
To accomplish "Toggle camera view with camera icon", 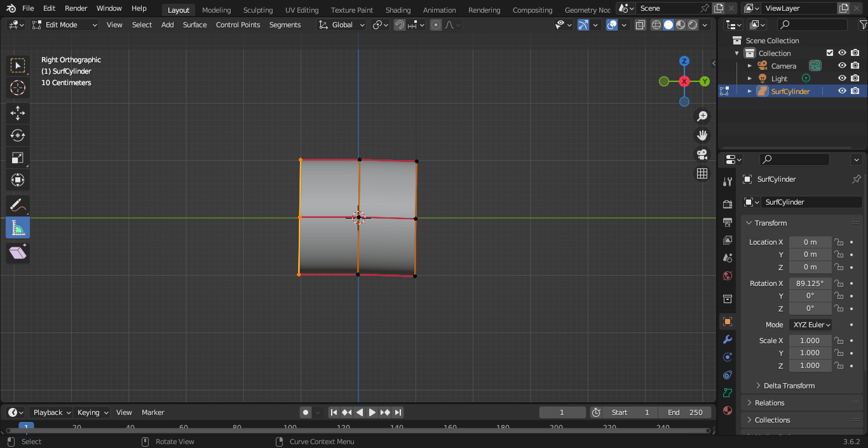I will point(702,154).
